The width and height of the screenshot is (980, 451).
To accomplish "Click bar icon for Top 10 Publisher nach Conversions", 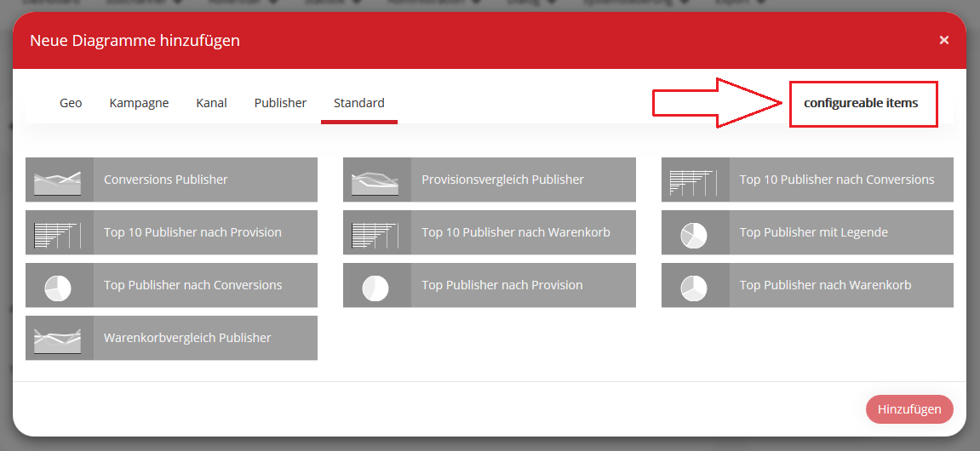I will point(694,180).
